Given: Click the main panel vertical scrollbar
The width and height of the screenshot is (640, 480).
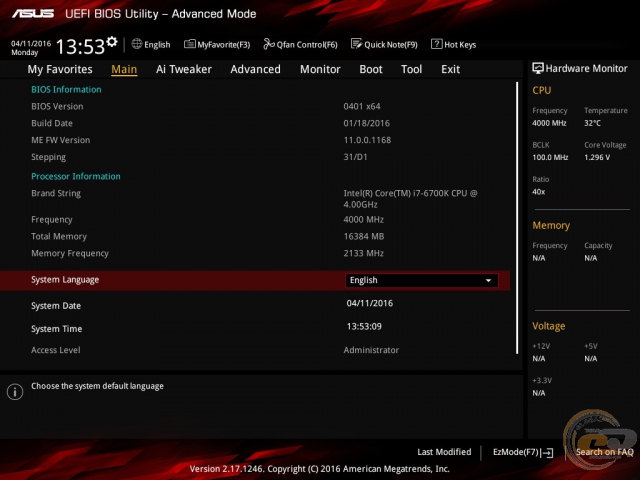Looking at the screenshot, I should pos(517,218).
